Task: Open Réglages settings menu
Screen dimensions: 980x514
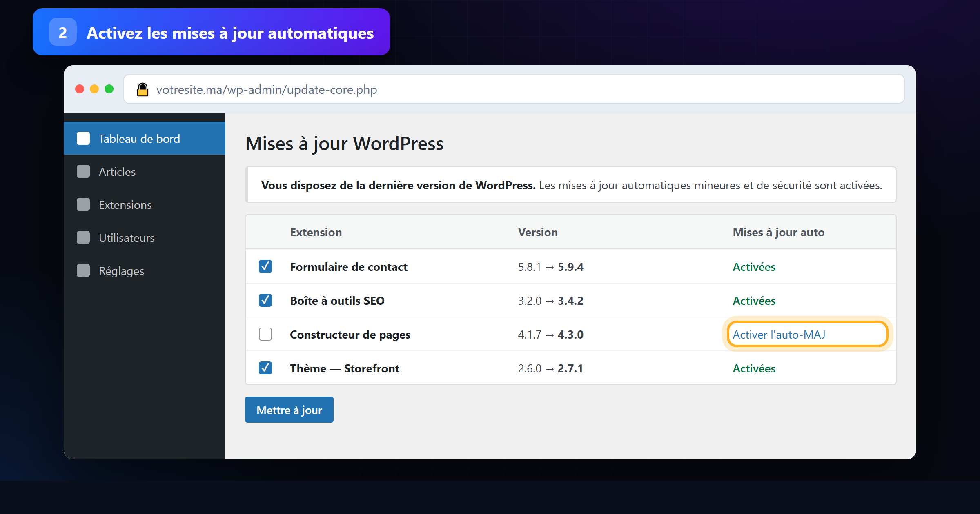Action: (145, 270)
